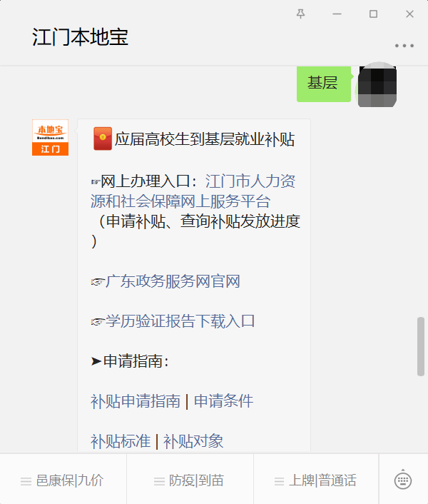Expand the 防疫|到苗 menu
The width and height of the screenshot is (428, 504).
[190, 480]
